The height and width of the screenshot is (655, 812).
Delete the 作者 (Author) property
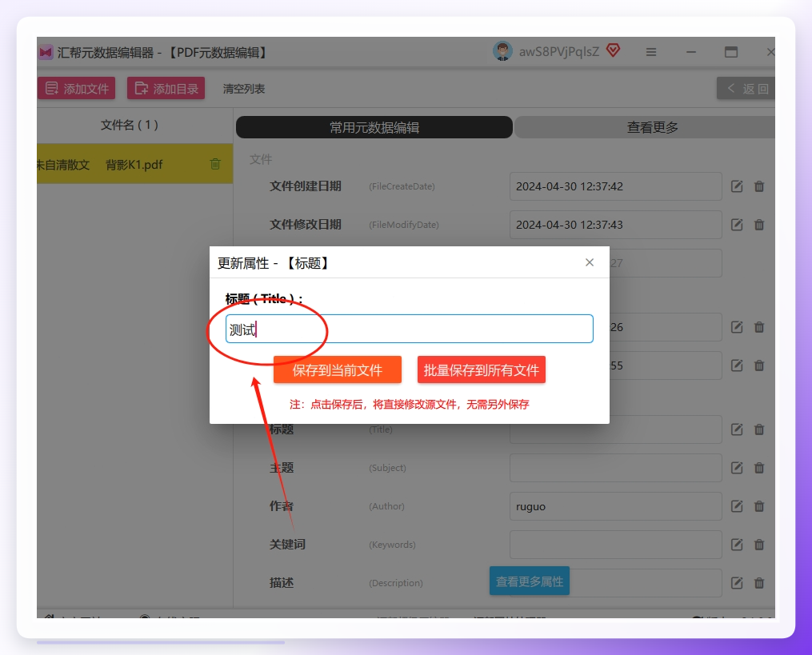pyautogui.click(x=759, y=506)
